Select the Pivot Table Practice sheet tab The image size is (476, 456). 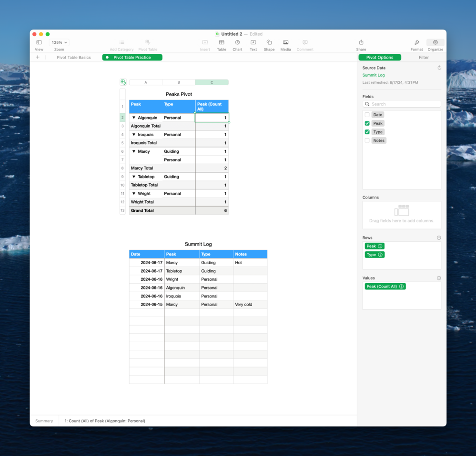coord(132,57)
